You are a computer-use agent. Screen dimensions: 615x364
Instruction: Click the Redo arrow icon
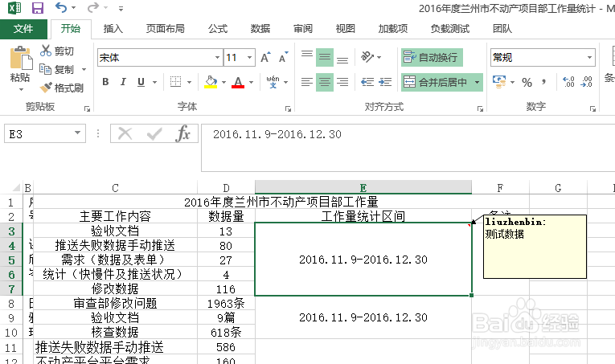(93, 7)
